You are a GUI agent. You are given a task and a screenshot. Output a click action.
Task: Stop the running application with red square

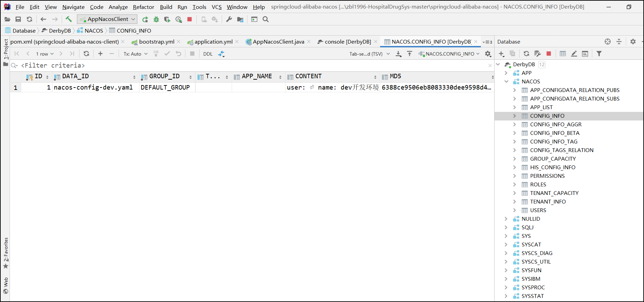tap(190, 19)
